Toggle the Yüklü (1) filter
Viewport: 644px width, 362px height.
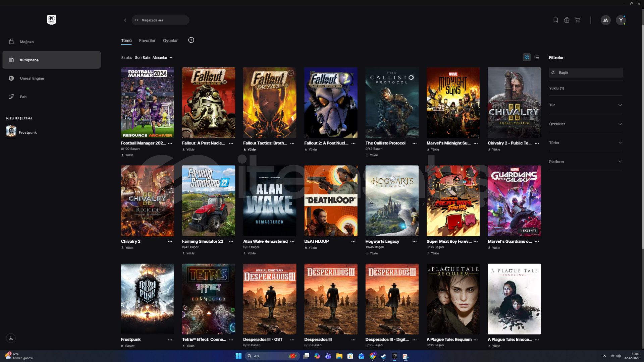point(556,88)
